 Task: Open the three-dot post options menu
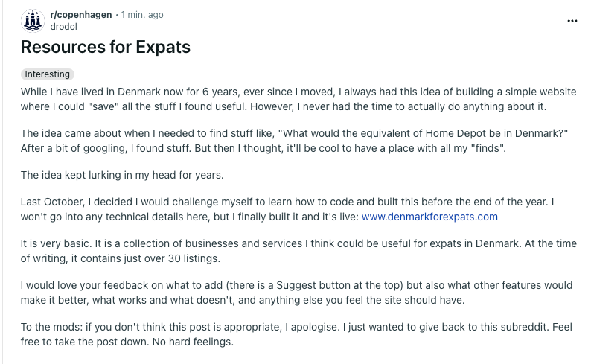click(572, 21)
